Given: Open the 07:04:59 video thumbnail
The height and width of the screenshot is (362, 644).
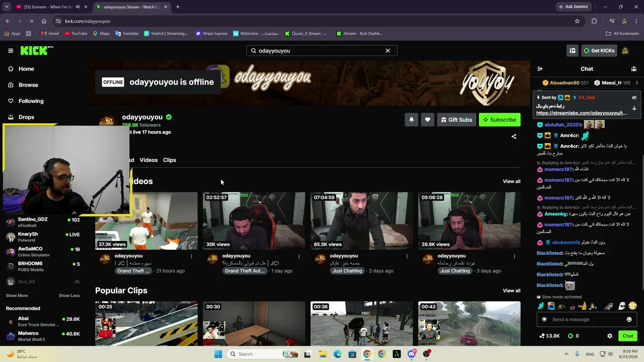Looking at the screenshot, I should [x=362, y=221].
